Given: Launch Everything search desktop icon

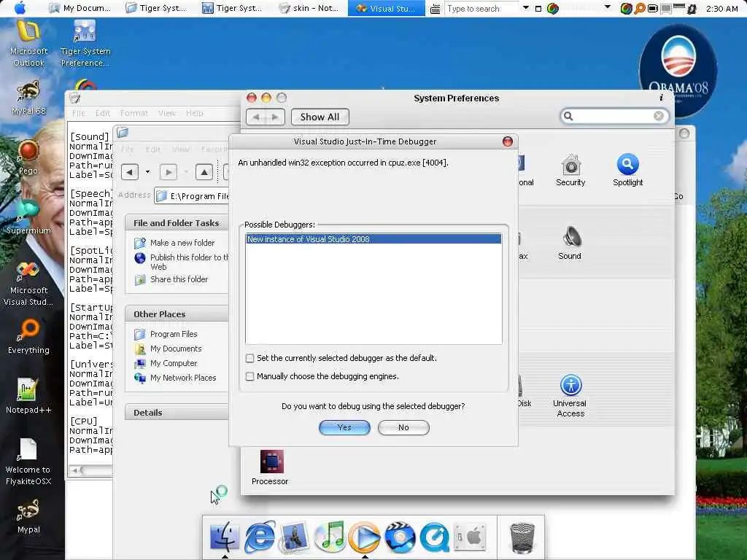Looking at the screenshot, I should tap(28, 337).
